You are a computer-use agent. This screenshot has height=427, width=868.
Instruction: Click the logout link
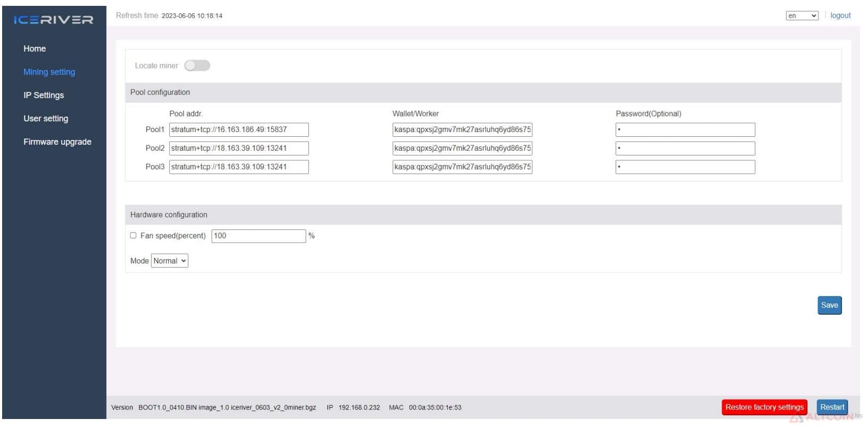(x=840, y=15)
